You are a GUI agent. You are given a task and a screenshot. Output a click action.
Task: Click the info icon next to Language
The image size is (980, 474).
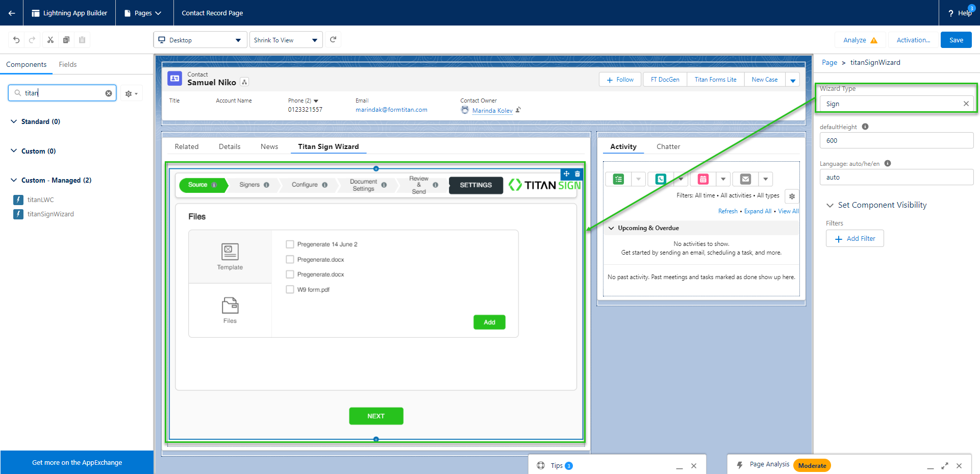[x=888, y=163]
